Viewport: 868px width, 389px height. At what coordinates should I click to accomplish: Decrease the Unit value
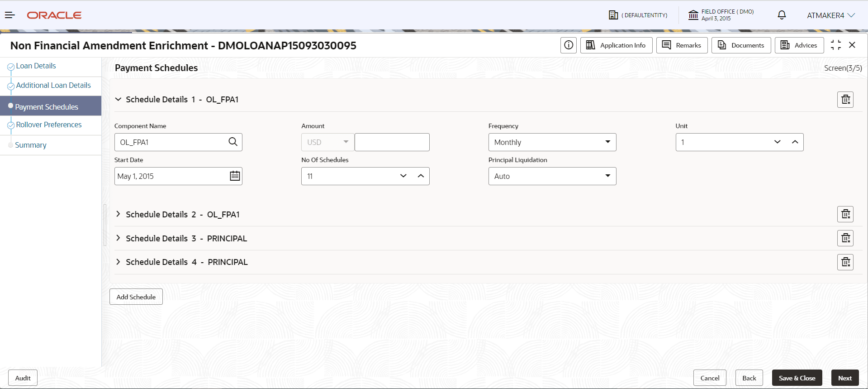pos(778,142)
